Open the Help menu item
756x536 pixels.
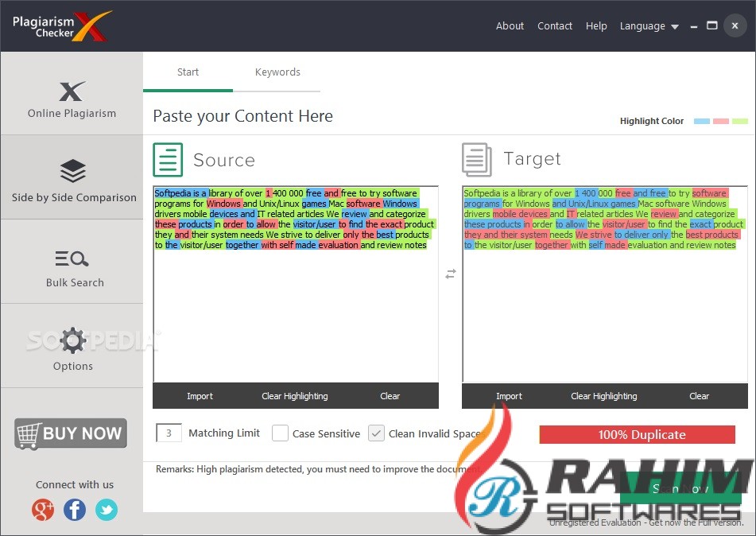(596, 26)
